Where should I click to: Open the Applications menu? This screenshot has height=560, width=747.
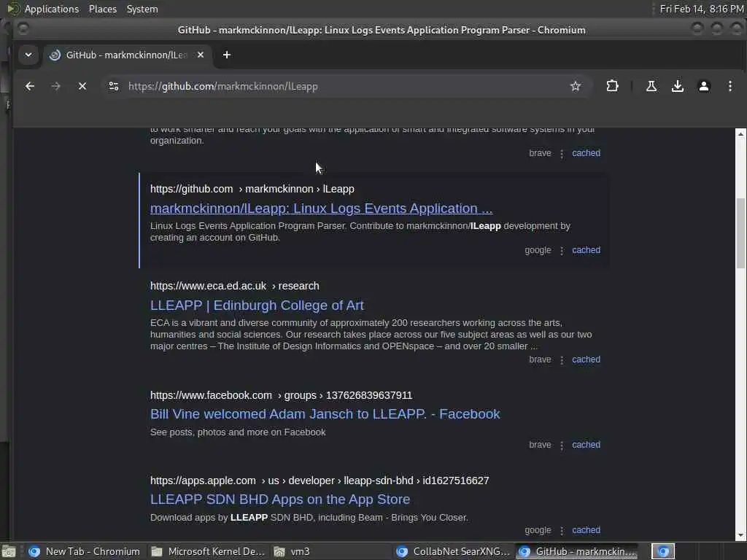tap(52, 9)
